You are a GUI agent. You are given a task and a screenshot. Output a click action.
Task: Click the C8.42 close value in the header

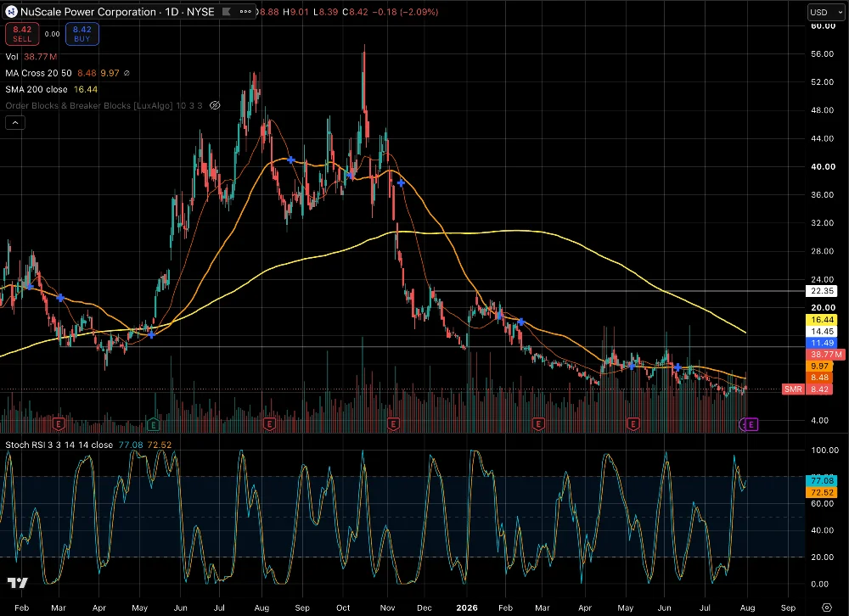[x=355, y=12]
